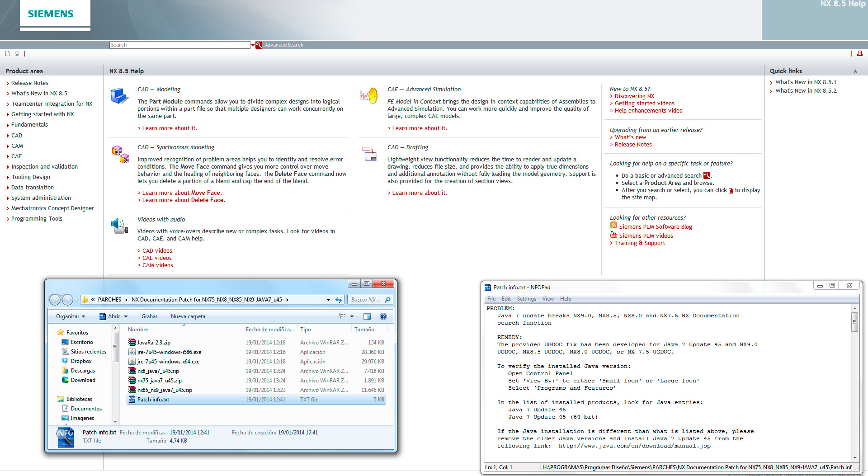Open the CAD videos link
This screenshot has width=868, height=476.
click(157, 250)
